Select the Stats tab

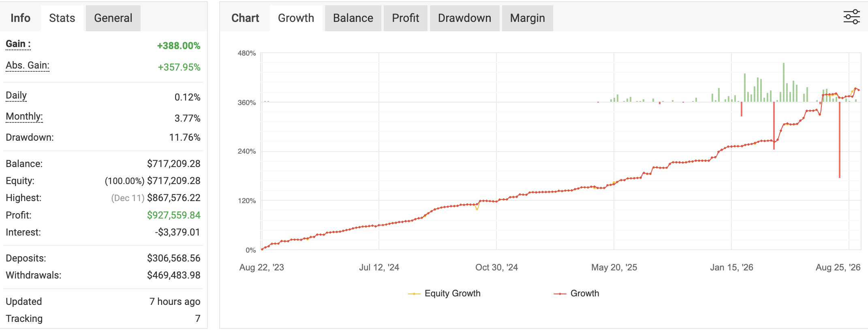click(x=62, y=18)
